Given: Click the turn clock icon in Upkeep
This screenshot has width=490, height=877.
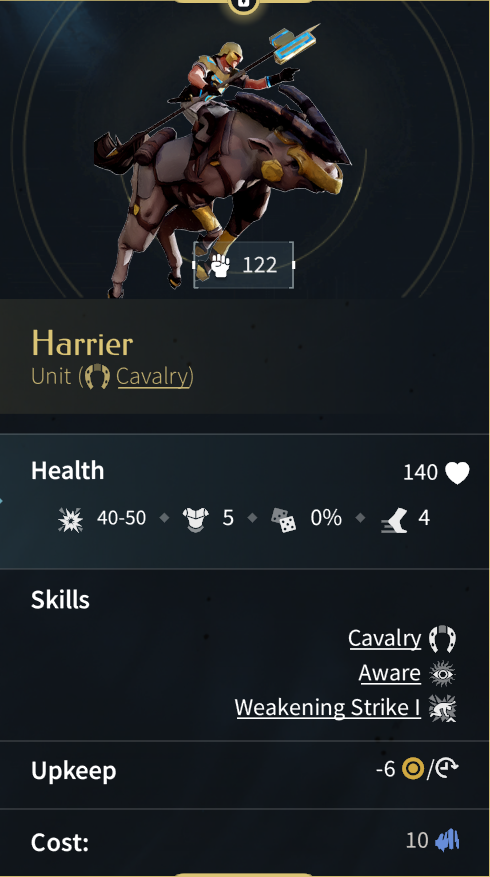Looking at the screenshot, I should pos(446,770).
